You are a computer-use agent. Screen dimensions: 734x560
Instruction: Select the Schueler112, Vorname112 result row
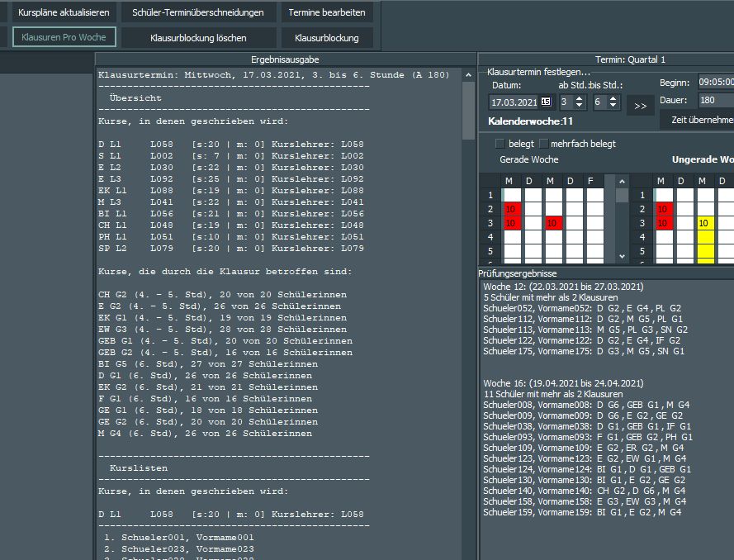click(583, 319)
